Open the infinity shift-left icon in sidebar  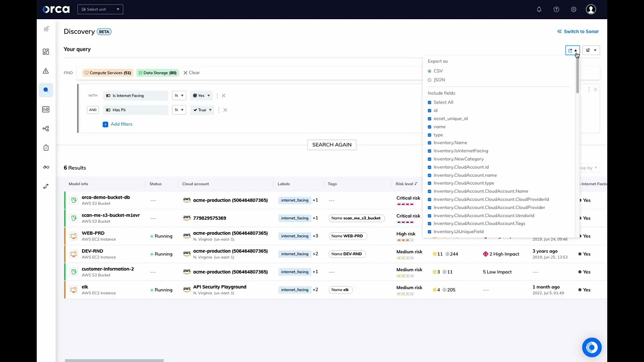(x=46, y=167)
